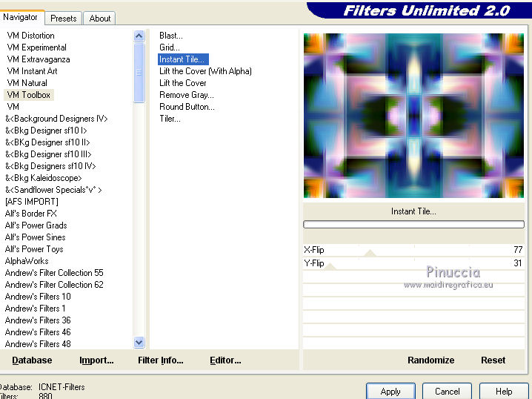The image size is (532, 399).
Task: Select the plain VM category
Action: point(13,107)
